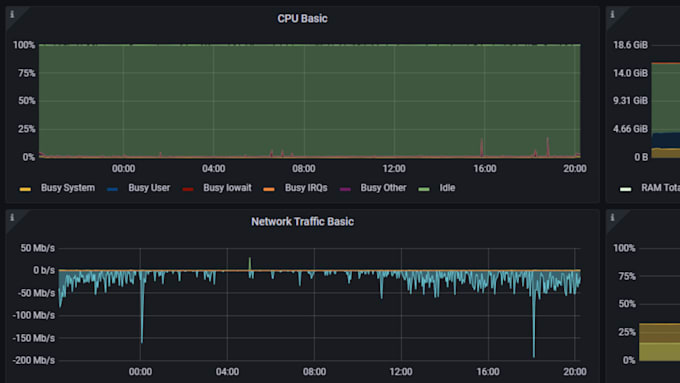Click the CPU busy spike near 16:00
The image size is (680, 383).
(481, 147)
